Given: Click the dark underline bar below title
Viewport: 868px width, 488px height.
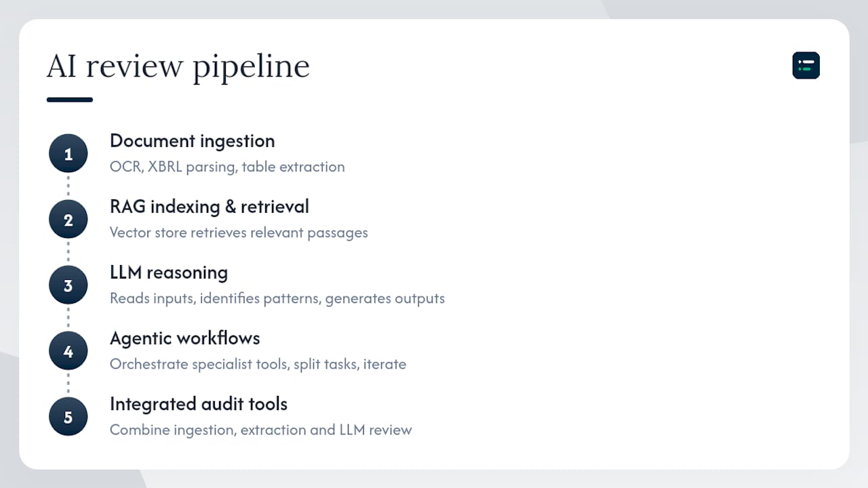Looking at the screenshot, I should [x=69, y=100].
